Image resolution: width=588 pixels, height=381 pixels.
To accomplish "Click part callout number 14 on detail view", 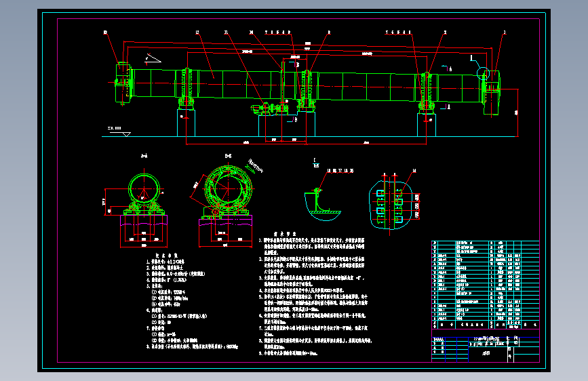I will click(x=414, y=171).
